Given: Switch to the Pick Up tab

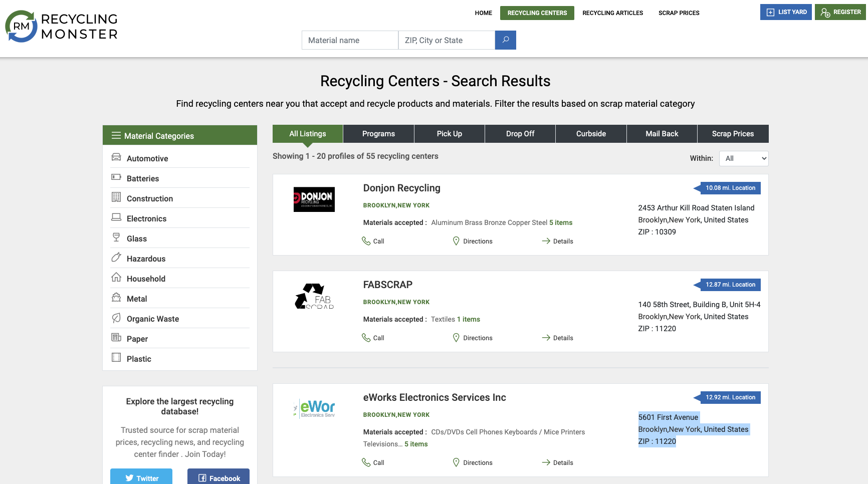Looking at the screenshot, I should click(450, 134).
